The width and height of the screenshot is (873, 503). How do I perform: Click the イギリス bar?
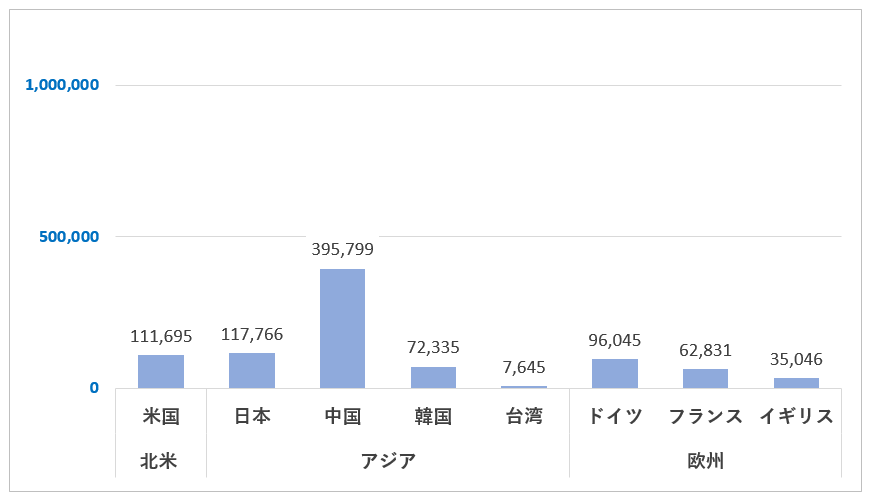796,383
